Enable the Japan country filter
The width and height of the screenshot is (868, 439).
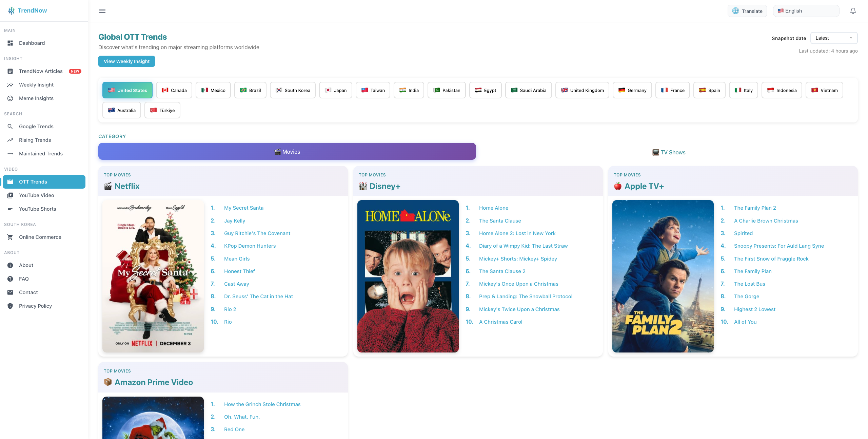point(335,90)
